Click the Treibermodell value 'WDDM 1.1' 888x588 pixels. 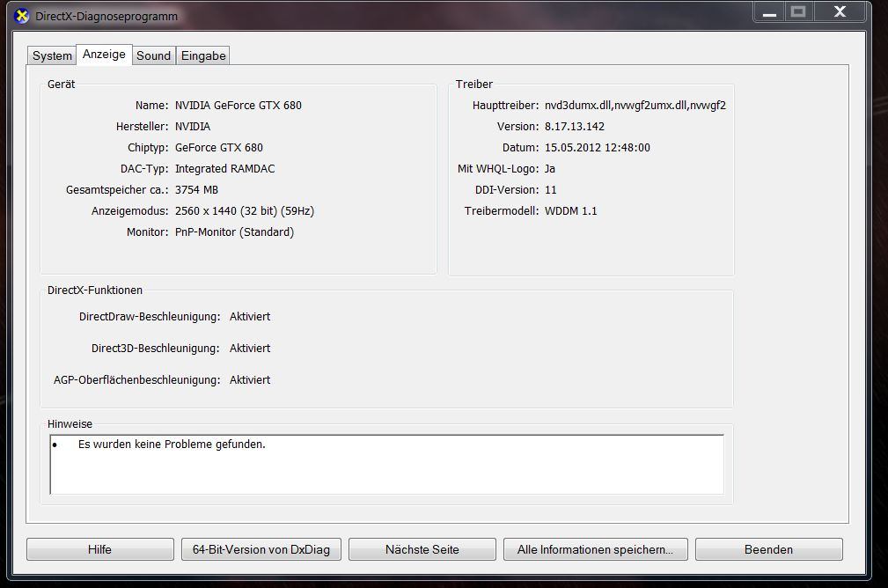[x=570, y=210]
